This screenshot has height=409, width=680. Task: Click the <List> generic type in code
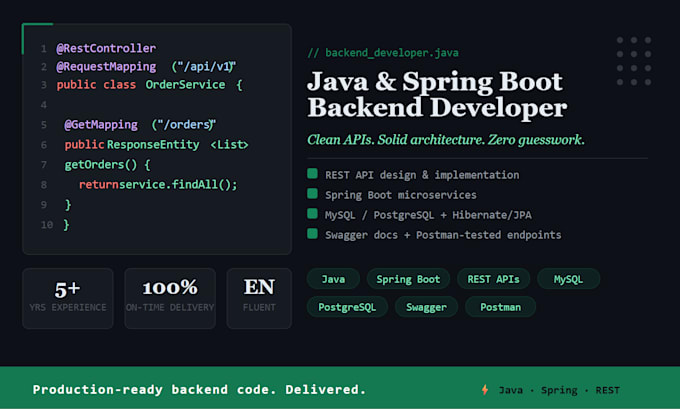click(229, 144)
